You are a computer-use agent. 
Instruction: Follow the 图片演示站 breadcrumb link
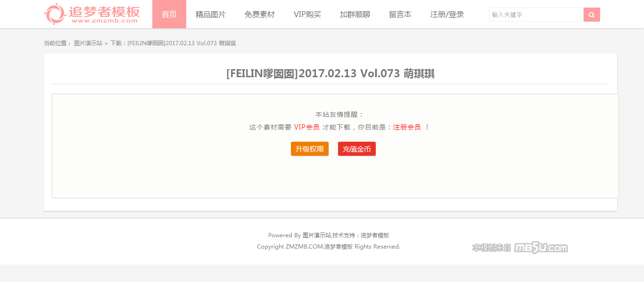88,43
